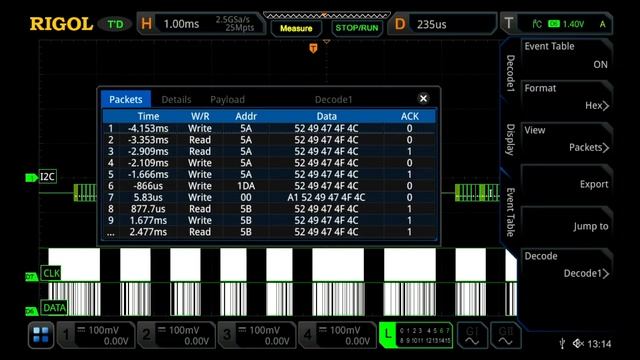Open GII waveform generator icon
640x360 pixels.
(x=505, y=336)
